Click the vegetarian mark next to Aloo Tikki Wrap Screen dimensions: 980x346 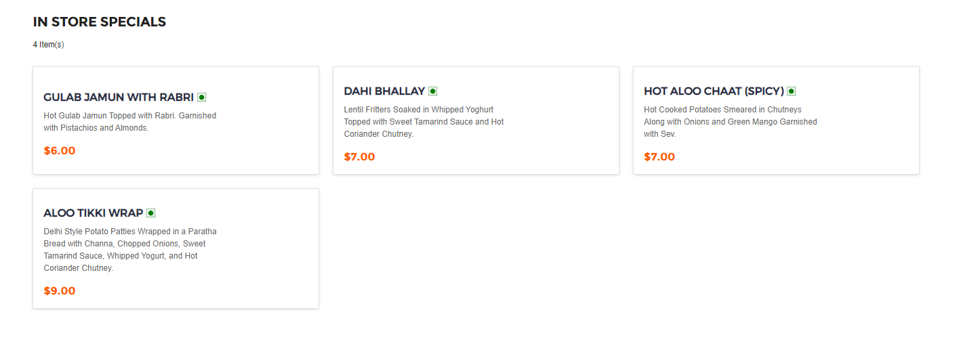pos(150,213)
